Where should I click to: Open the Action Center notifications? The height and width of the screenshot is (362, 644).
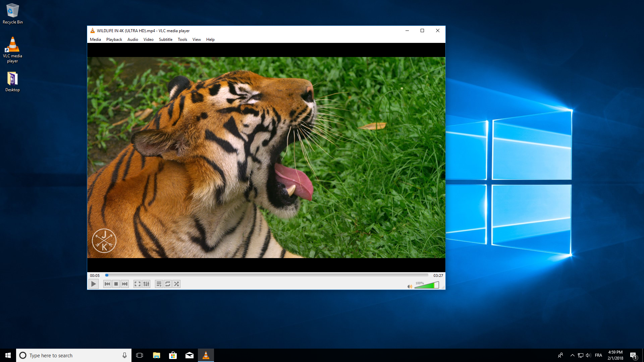[635, 355]
